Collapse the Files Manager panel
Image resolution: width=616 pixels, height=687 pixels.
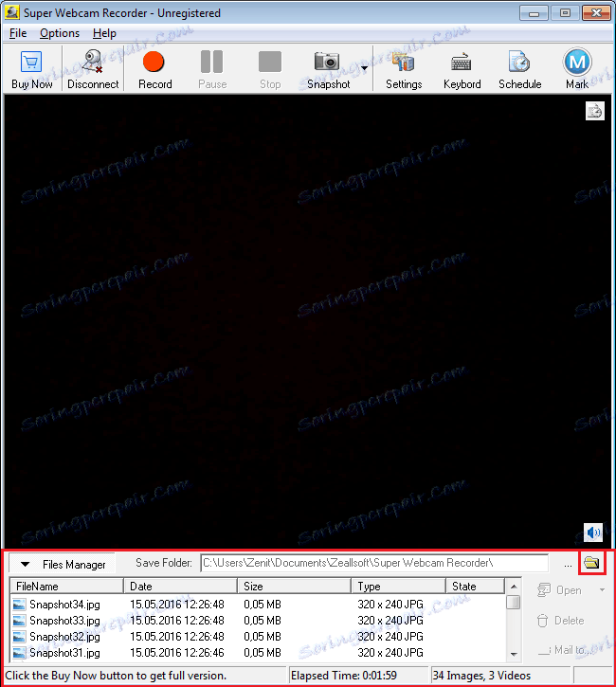[x=63, y=565]
